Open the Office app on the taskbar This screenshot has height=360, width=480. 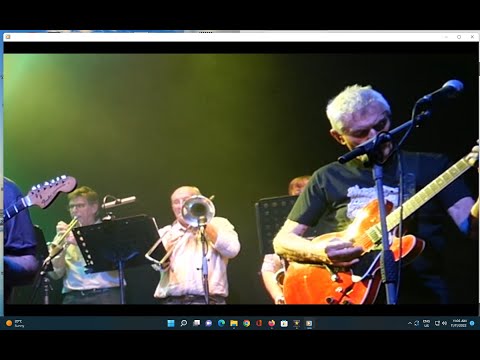click(259, 323)
